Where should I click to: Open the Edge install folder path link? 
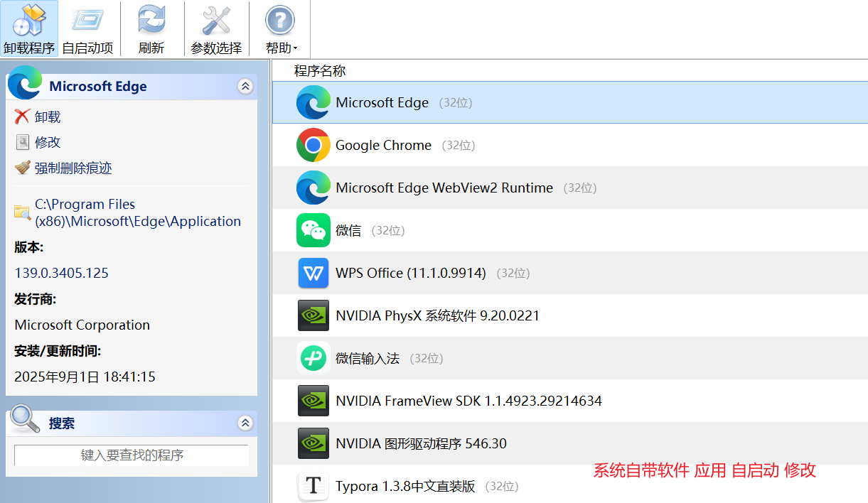pyautogui.click(x=138, y=212)
